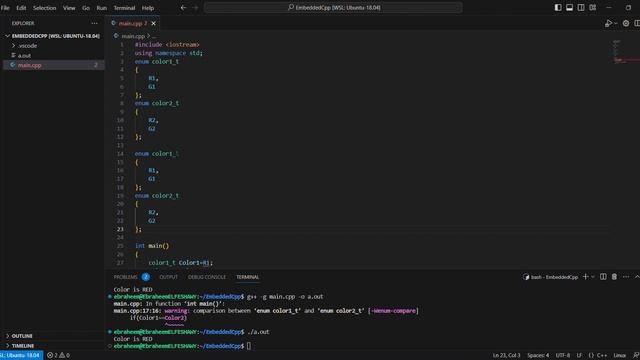Switch to the DEBUG CONSOLE tab
Image resolution: width=640 pixels, height=360 pixels.
(x=207, y=277)
